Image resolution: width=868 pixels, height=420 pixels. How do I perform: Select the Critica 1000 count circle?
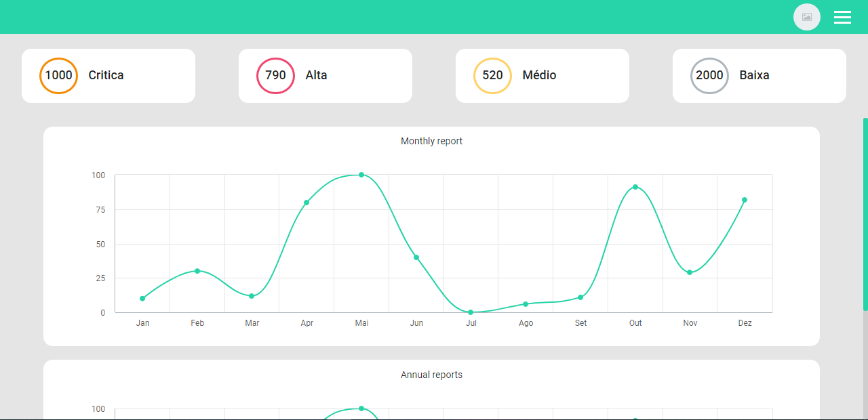[59, 75]
